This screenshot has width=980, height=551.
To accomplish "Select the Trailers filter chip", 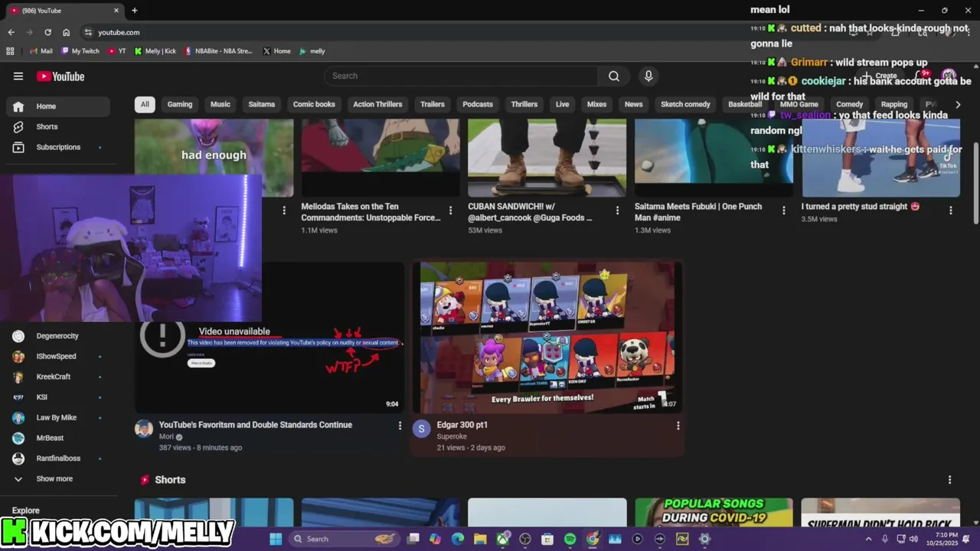I will 433,104.
